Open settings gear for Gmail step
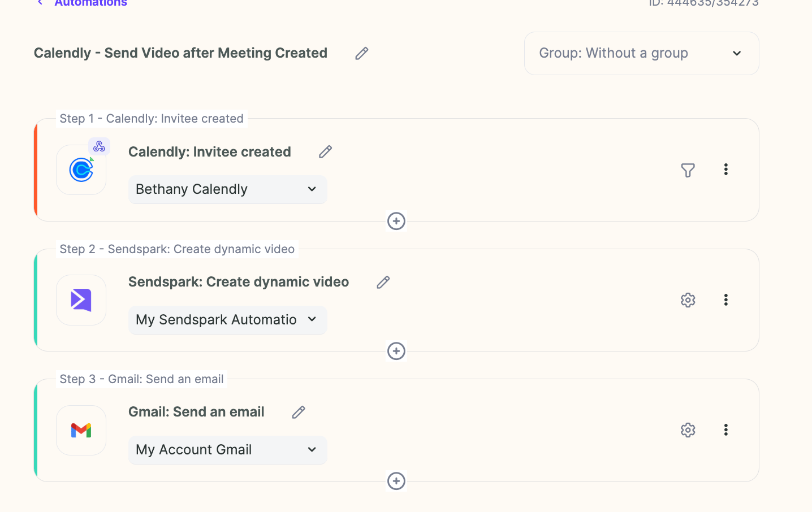Image resolution: width=812 pixels, height=512 pixels. point(688,430)
